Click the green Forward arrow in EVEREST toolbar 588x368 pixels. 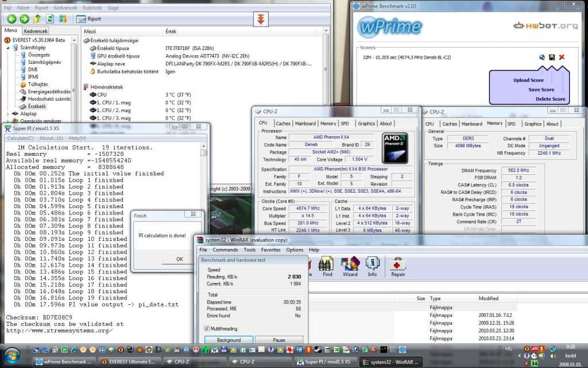[x=24, y=19]
